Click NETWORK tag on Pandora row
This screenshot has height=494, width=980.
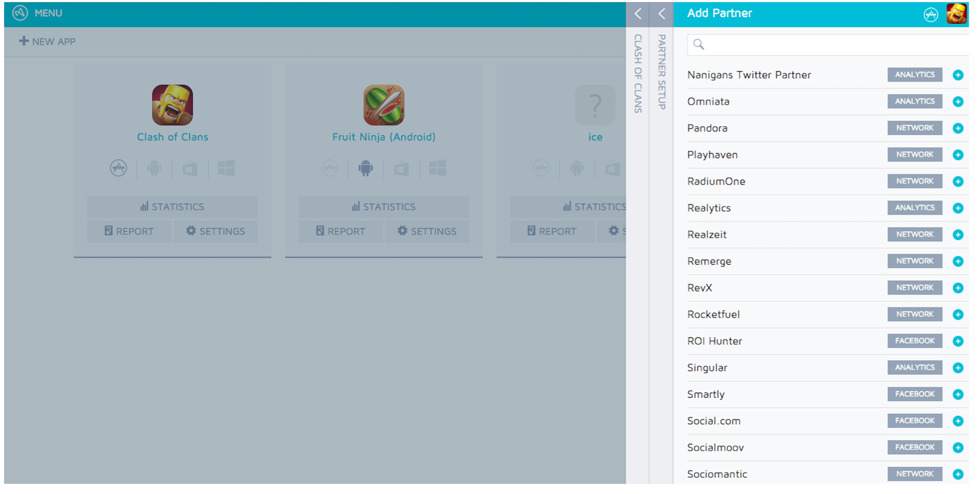click(915, 128)
